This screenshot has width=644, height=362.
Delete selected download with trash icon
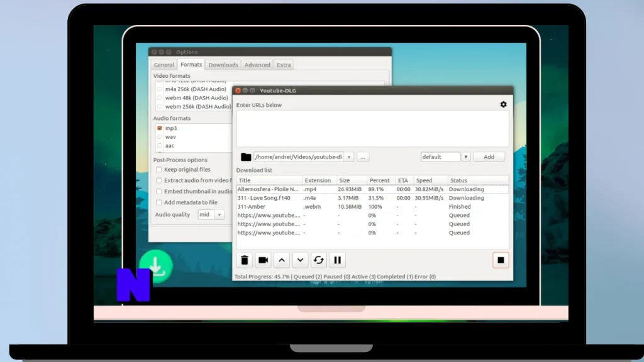245,260
